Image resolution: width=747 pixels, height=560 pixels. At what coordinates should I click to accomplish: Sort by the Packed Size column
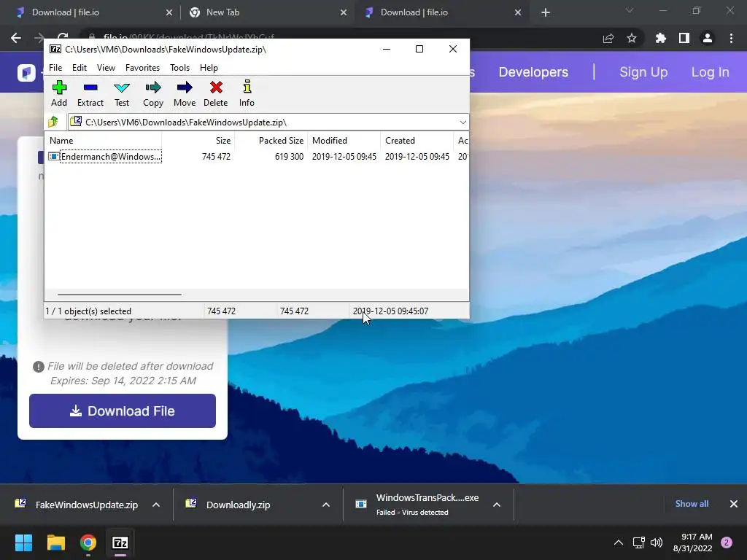point(271,141)
